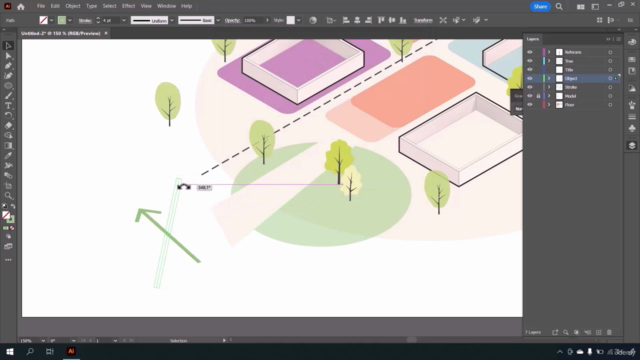
Task: Click Horizontal Align Right icon
Action: (368, 20)
